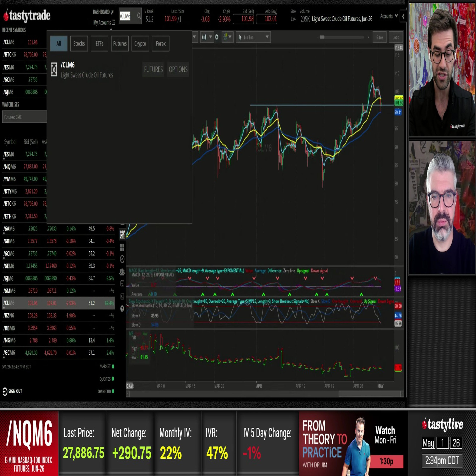Select the All filter tab
The width and height of the screenshot is (476, 476).
pos(59,44)
